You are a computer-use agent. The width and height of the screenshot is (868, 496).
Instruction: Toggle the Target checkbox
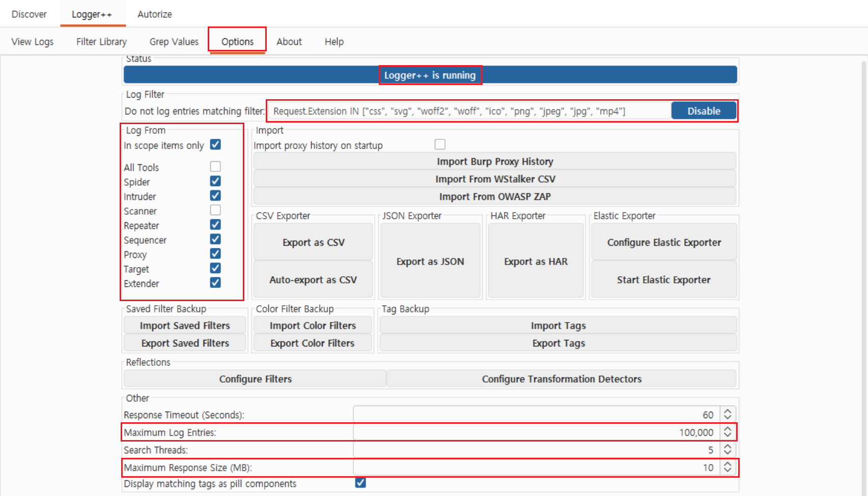pos(215,268)
